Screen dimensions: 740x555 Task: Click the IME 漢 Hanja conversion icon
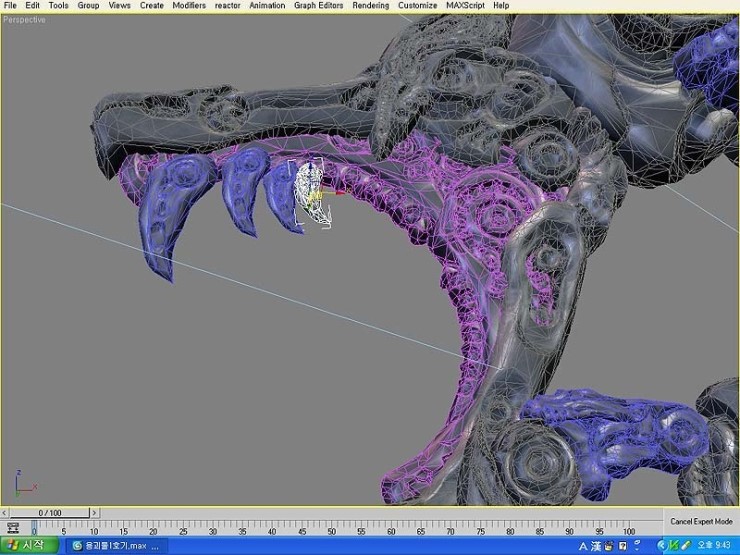[596, 547]
